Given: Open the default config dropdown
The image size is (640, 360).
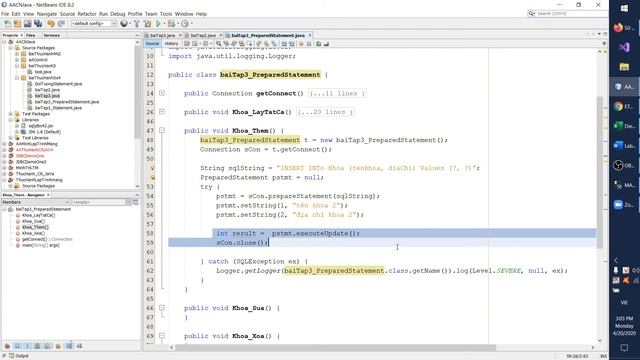Looking at the screenshot, I should [93, 24].
